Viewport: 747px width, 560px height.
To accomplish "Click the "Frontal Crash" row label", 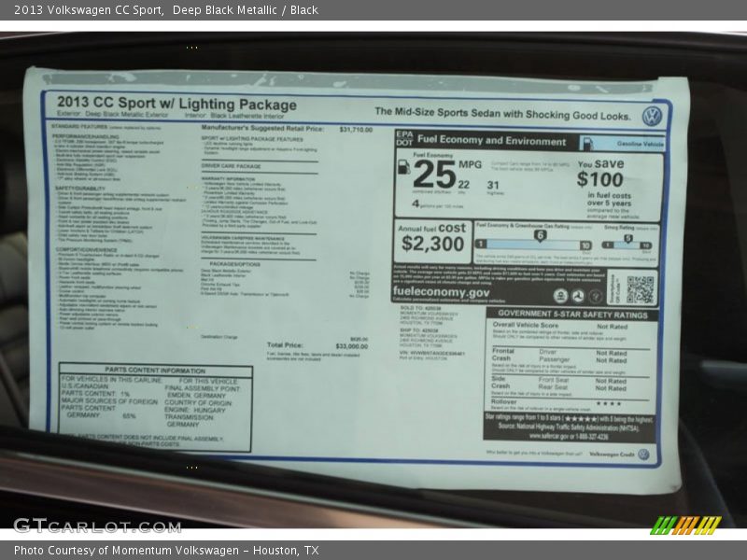I will point(501,355).
